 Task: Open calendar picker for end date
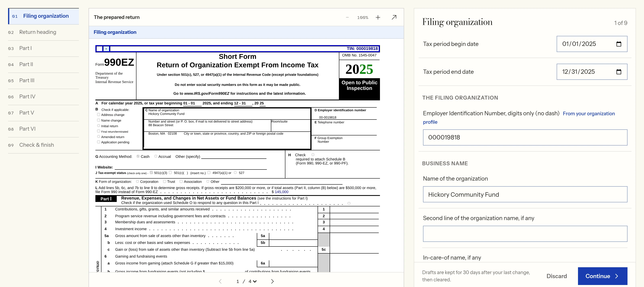point(618,72)
